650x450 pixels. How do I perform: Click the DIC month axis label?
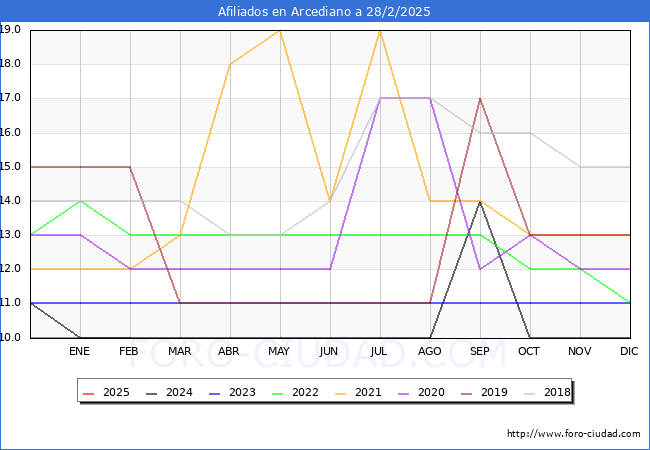pos(629,351)
